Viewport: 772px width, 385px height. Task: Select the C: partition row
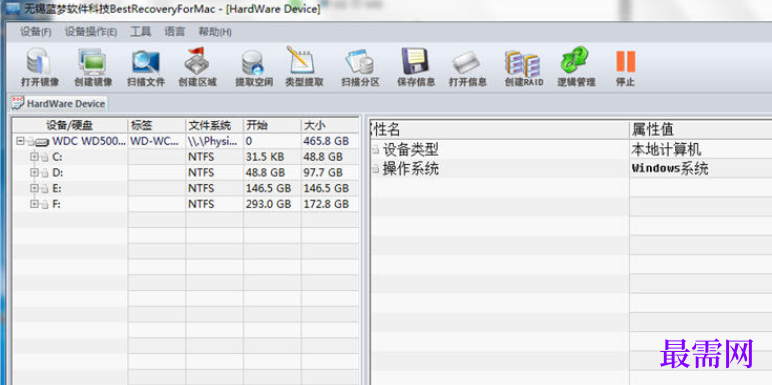click(x=186, y=157)
